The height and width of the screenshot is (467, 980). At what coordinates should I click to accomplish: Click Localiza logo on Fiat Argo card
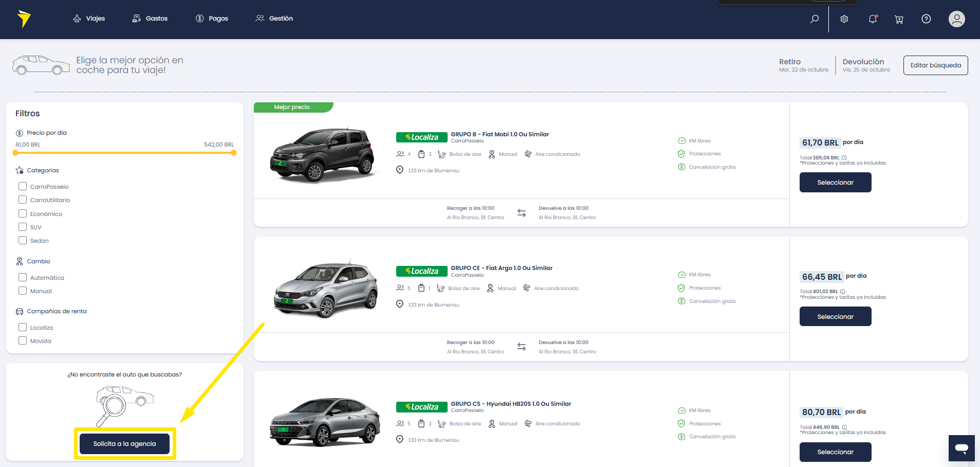pyautogui.click(x=421, y=271)
